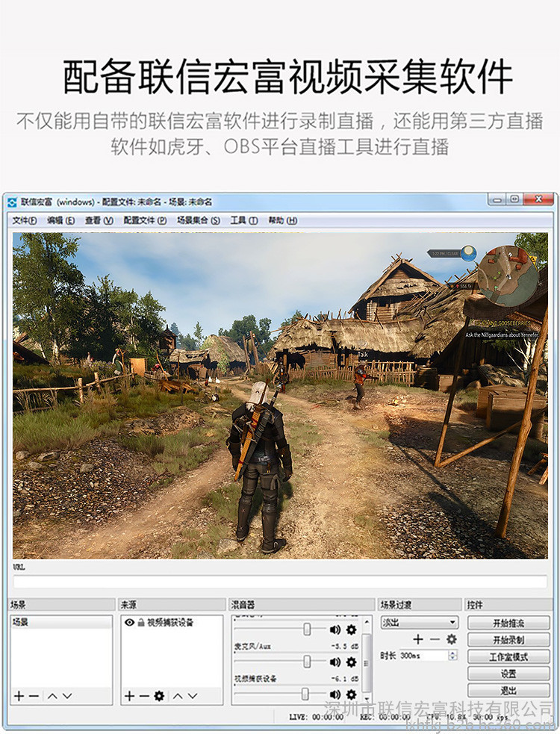
Task: Mute the 麦克风/Aux channel speaker
Action: pos(335,662)
